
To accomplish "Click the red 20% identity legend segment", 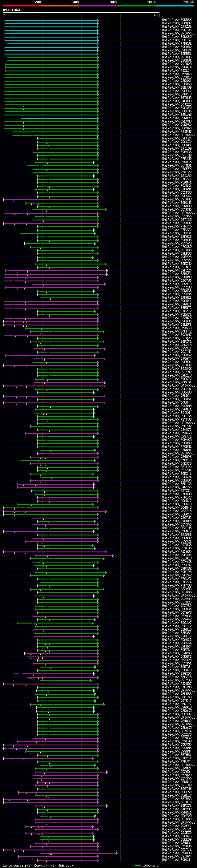I will click(22, 6).
